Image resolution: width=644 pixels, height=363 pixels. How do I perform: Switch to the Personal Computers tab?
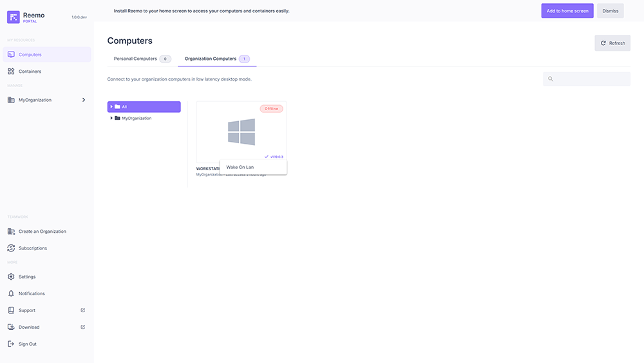coord(135,59)
